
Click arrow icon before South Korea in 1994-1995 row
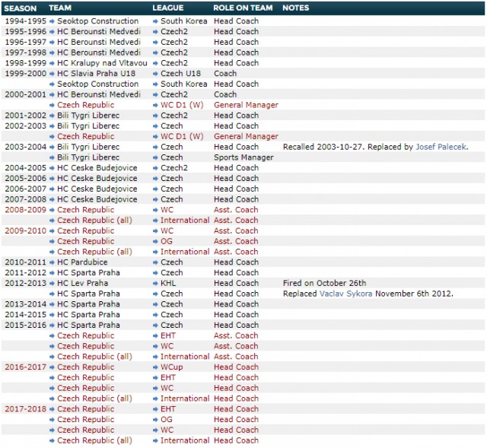[x=155, y=21]
